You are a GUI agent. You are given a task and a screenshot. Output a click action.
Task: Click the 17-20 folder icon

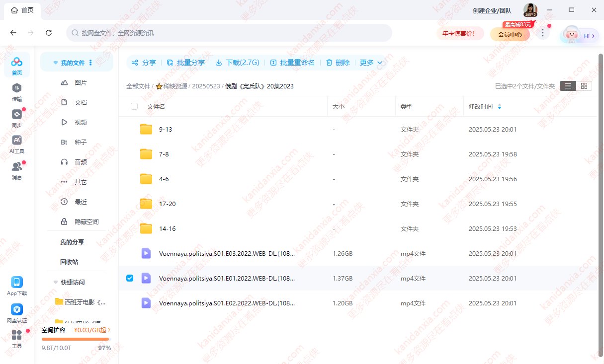tap(146, 204)
